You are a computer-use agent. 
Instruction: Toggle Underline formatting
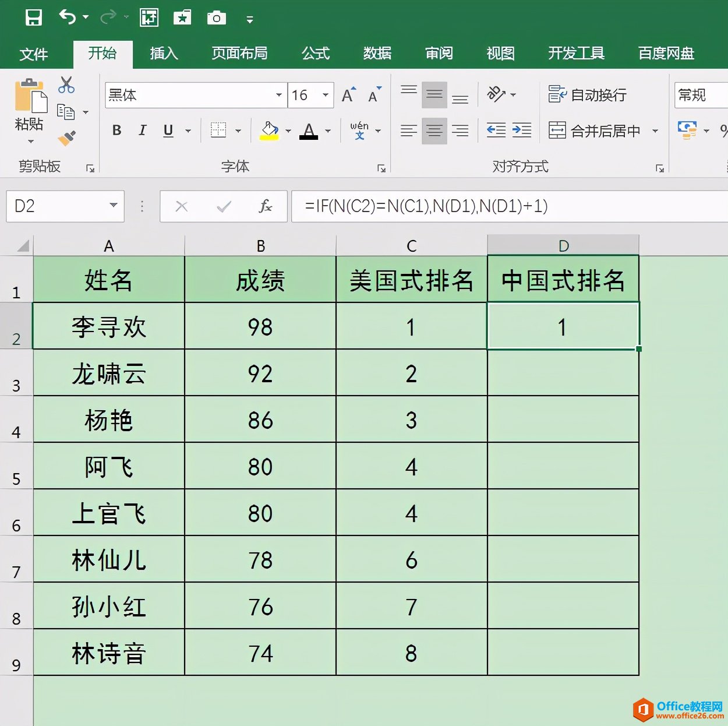pyautogui.click(x=168, y=131)
